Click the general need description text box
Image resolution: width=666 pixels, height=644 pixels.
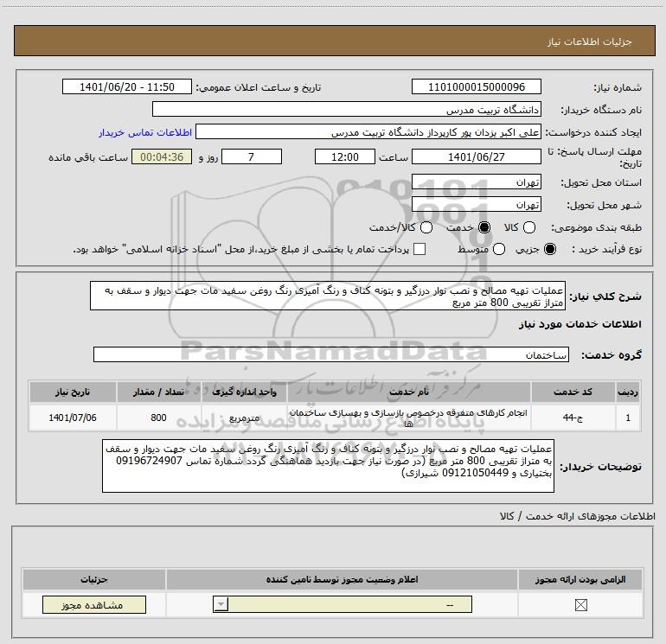[x=328, y=296]
